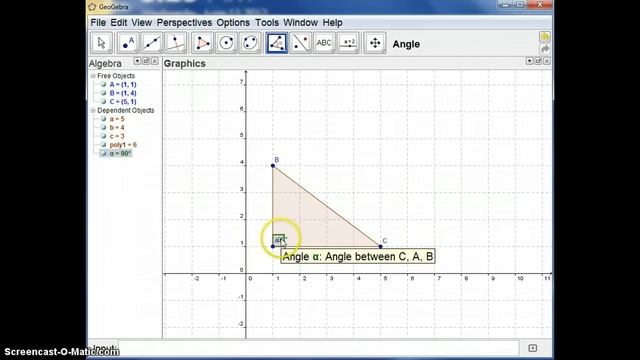This screenshot has height=360, width=640.
Task: Open the View menu
Action: click(x=142, y=22)
